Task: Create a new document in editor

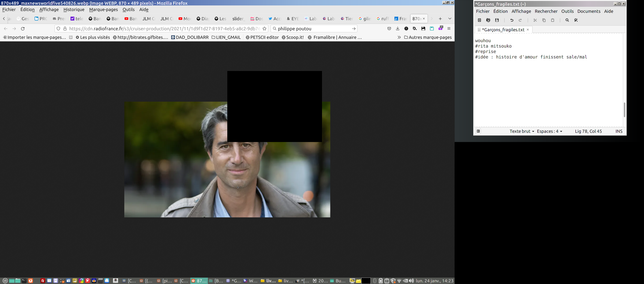Action: pyautogui.click(x=479, y=20)
